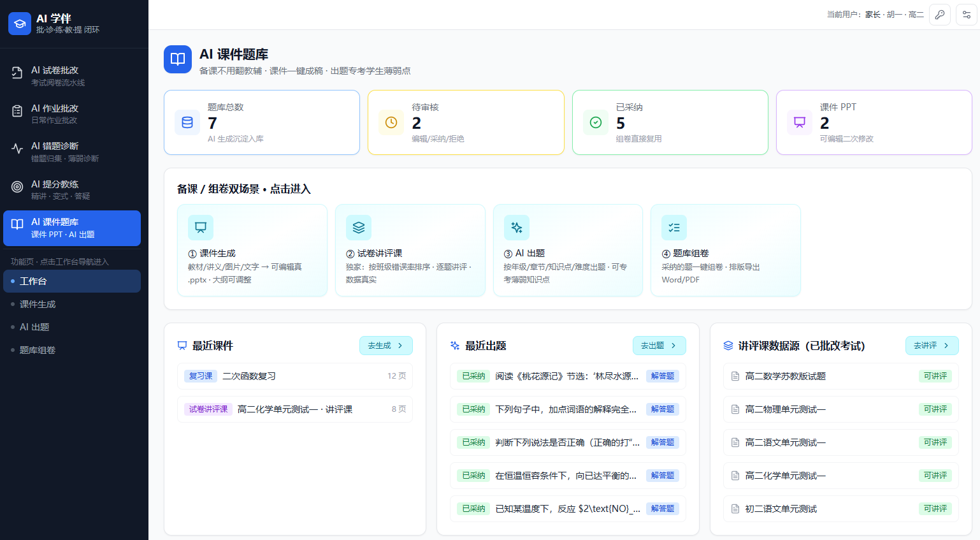This screenshot has height=540, width=980.
Task: Open 高二化学单元测试一 · 讲评课 courseware row
Action: tap(295, 409)
